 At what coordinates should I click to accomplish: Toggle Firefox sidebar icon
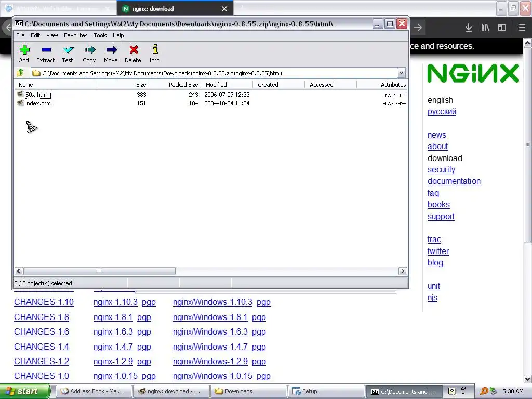click(x=502, y=28)
